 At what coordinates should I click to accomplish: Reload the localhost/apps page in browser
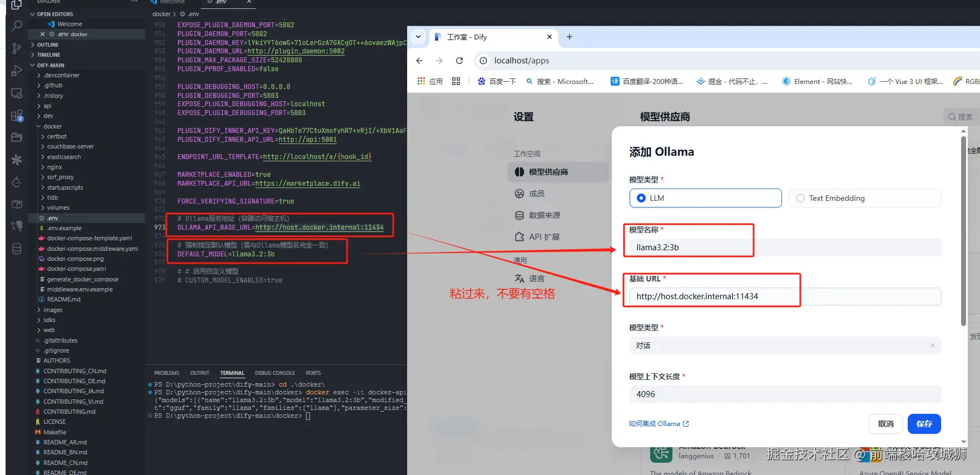click(x=459, y=61)
